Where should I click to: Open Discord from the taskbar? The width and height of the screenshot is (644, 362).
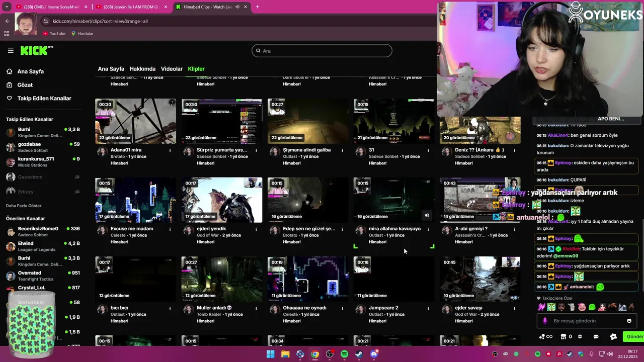374,354
